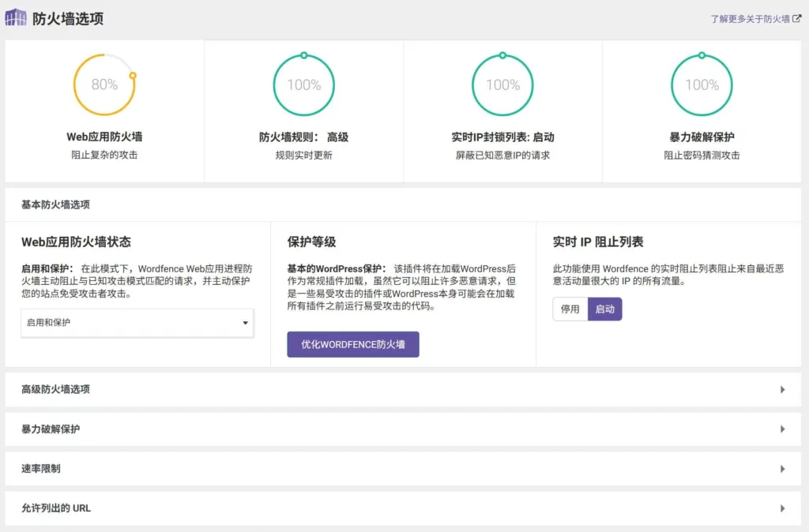The image size is (809, 532).
Task: Open the 了解更多关于防火墙 link
Action: coord(751,16)
